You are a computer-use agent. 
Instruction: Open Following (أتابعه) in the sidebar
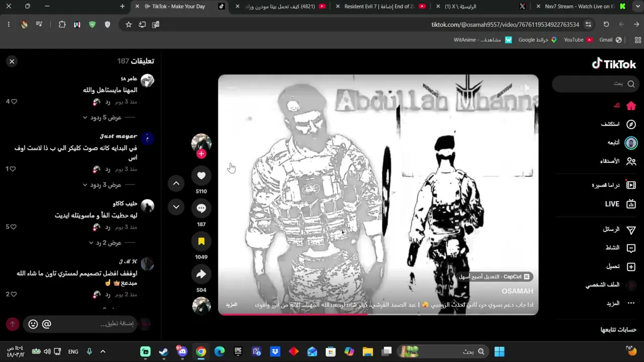click(622, 143)
